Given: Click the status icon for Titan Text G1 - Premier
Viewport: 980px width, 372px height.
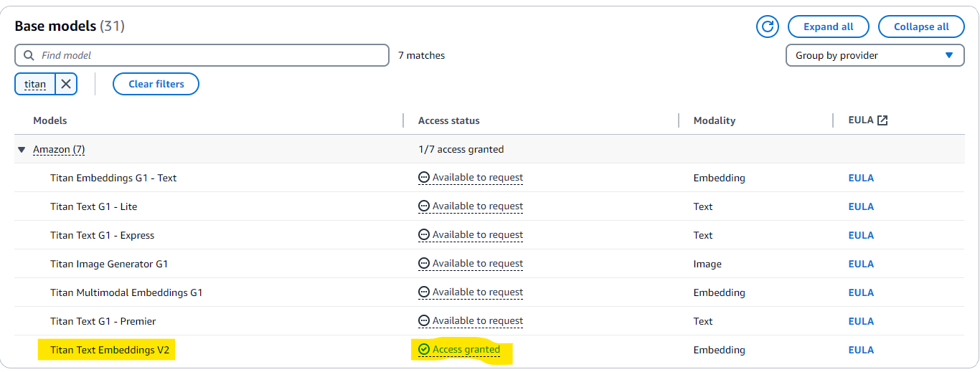Looking at the screenshot, I should (x=424, y=321).
